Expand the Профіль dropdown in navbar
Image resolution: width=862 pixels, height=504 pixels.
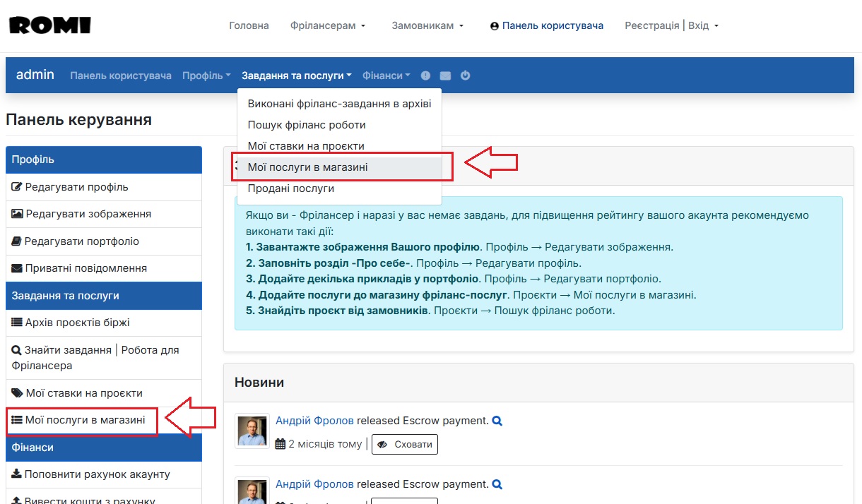tap(206, 76)
